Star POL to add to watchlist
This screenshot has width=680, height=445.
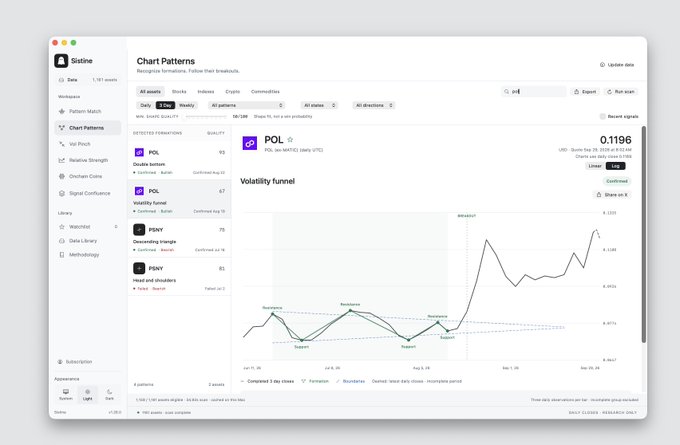coord(290,140)
